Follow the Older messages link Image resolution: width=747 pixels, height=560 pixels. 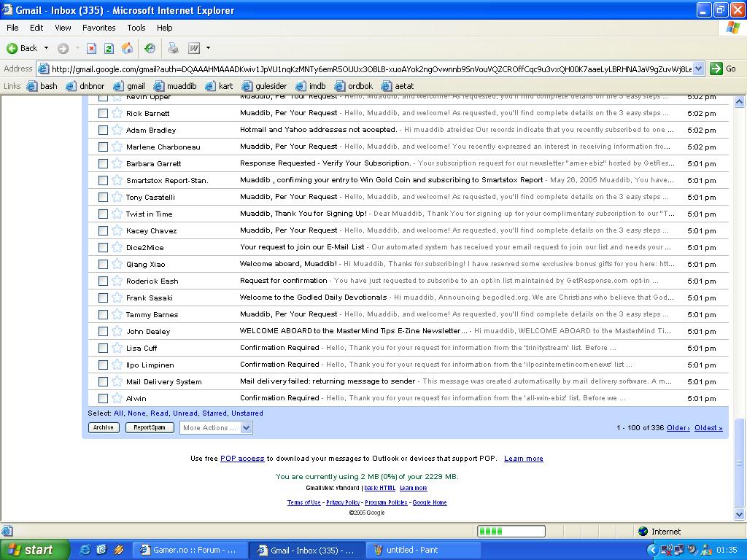click(x=678, y=427)
